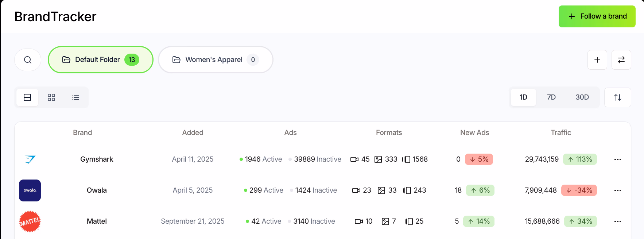Click the 39889 Inactive ads count
This screenshot has height=239, width=644.
pos(315,159)
